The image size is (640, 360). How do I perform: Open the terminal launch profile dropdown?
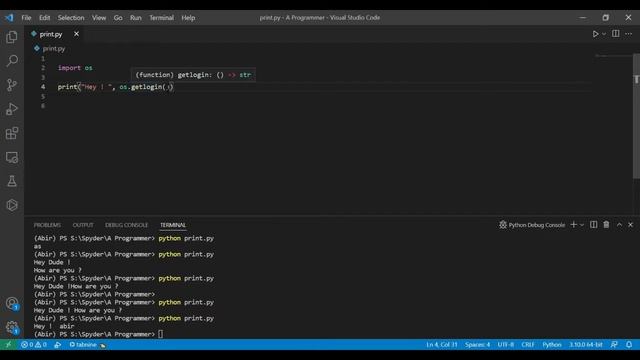tap(582, 225)
